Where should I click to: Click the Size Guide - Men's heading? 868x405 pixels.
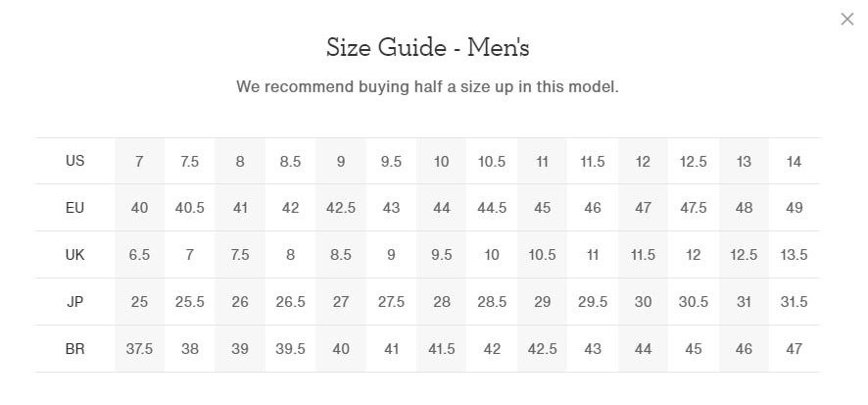(x=427, y=48)
